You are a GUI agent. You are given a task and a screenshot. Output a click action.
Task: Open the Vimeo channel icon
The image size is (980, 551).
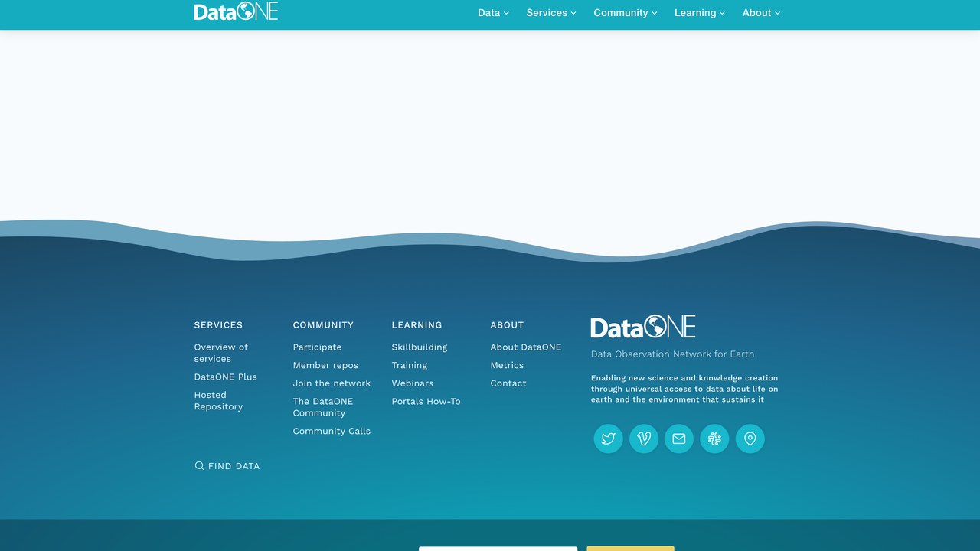click(644, 439)
